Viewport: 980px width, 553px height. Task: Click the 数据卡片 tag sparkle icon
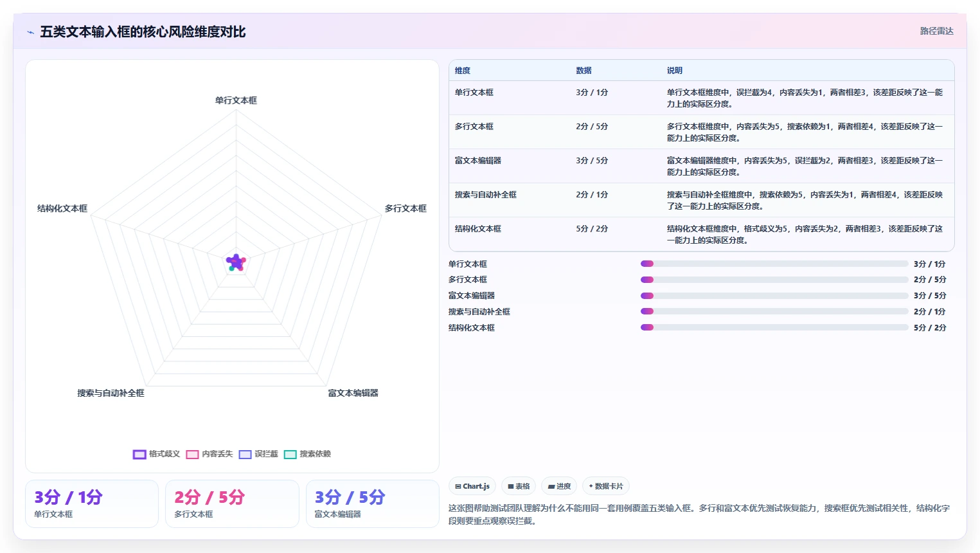pyautogui.click(x=591, y=486)
